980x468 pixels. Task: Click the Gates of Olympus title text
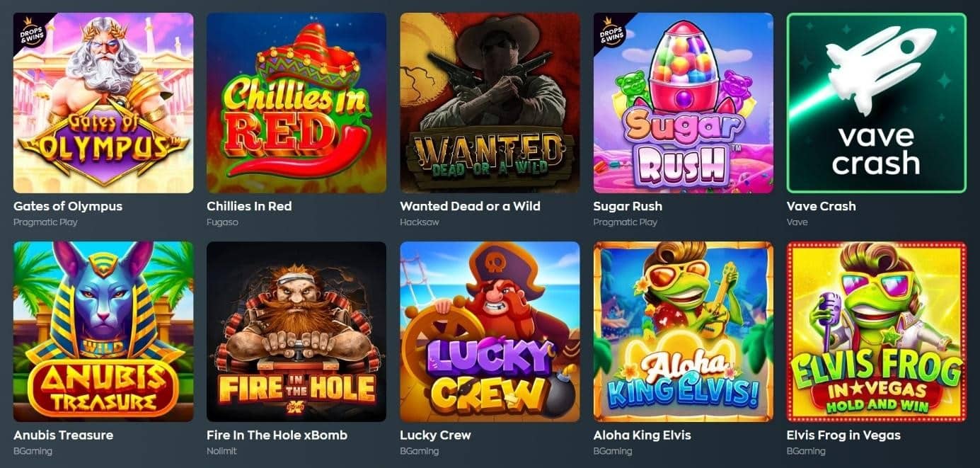[68, 206]
